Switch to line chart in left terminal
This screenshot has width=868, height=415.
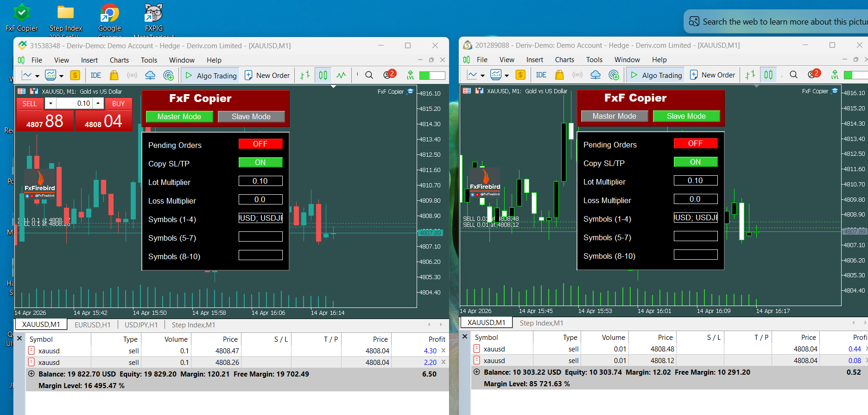click(341, 75)
